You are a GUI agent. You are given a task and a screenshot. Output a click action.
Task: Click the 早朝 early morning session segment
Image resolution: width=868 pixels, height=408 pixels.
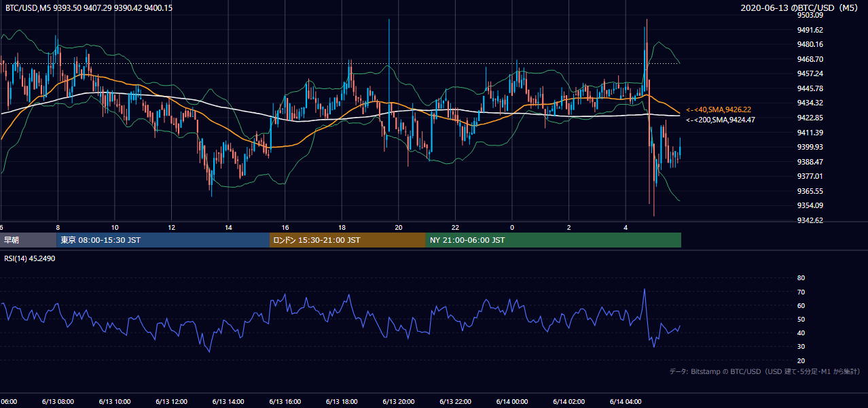pyautogui.click(x=29, y=240)
